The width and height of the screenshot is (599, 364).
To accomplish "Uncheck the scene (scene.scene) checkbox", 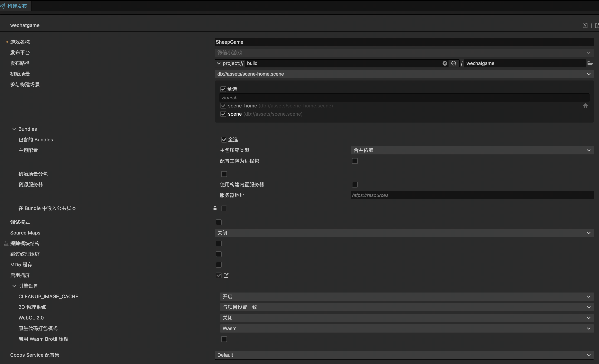I will (x=223, y=114).
